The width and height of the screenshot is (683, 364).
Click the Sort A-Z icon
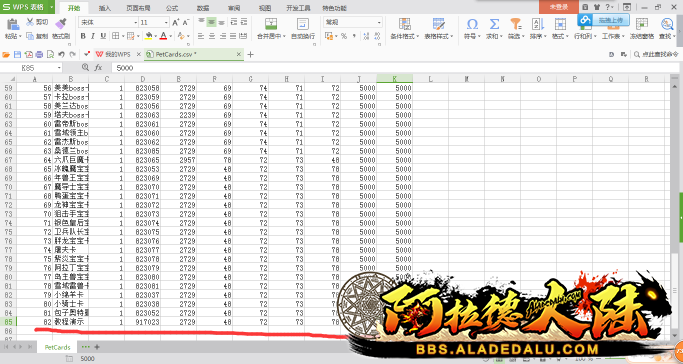click(538, 24)
